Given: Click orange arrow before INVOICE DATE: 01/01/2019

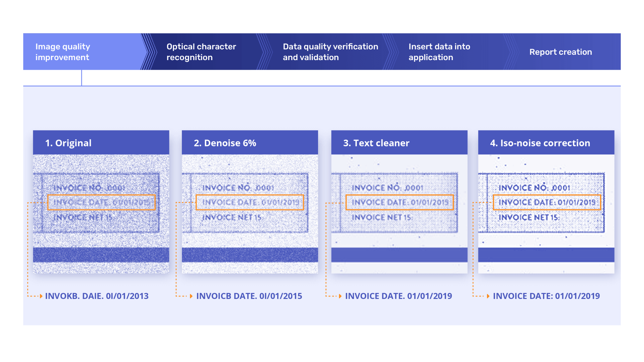Looking at the screenshot, I should coord(488,296).
